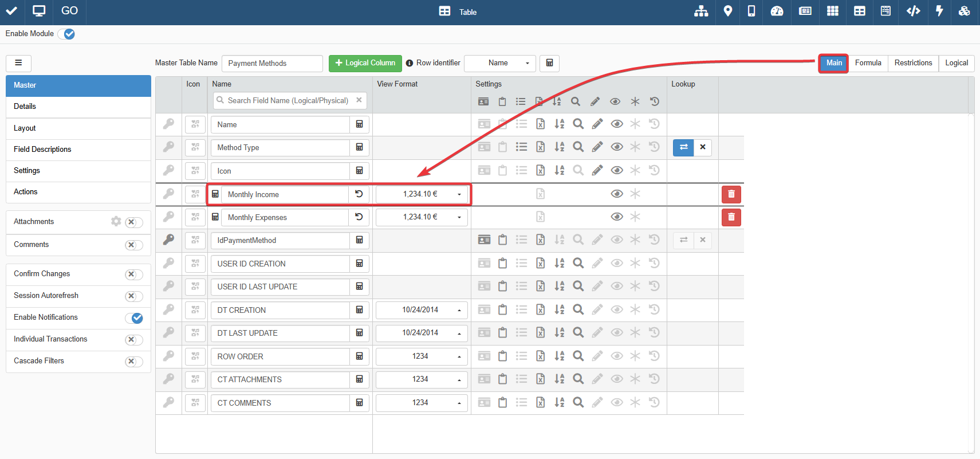Screen dimensions: 980x459
Task: Delete the Monthly Expenses logical column
Action: pos(731,217)
